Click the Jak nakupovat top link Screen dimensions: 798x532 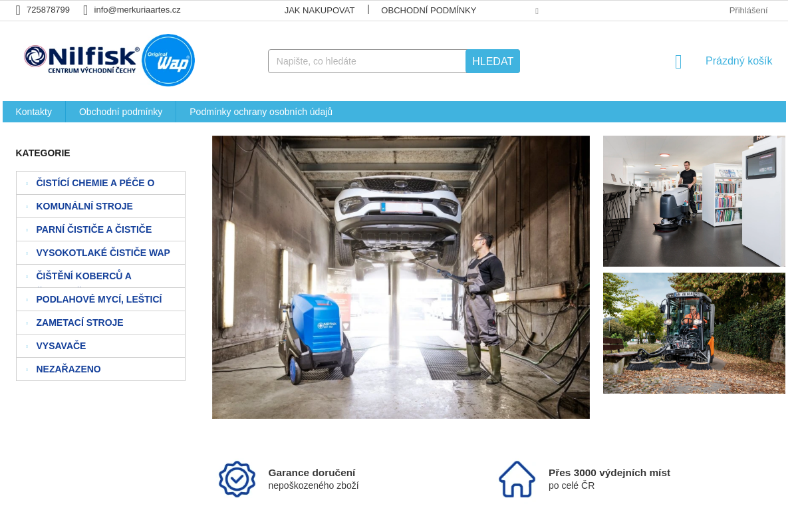pos(319,10)
